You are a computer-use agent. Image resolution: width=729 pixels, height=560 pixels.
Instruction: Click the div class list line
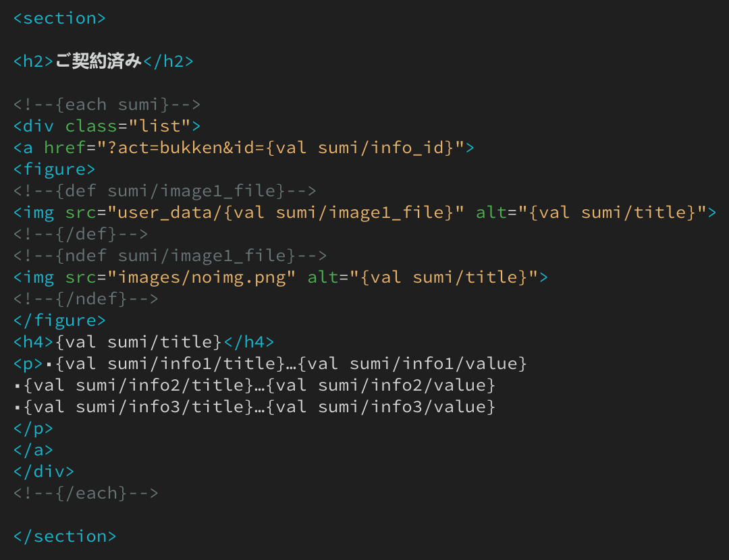107,126
